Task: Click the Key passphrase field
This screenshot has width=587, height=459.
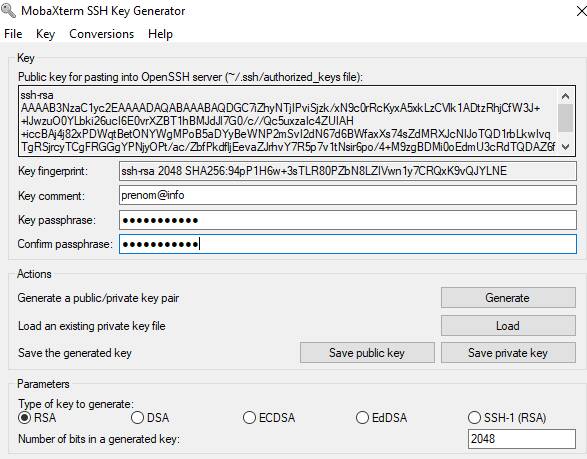Action: tap(348, 220)
